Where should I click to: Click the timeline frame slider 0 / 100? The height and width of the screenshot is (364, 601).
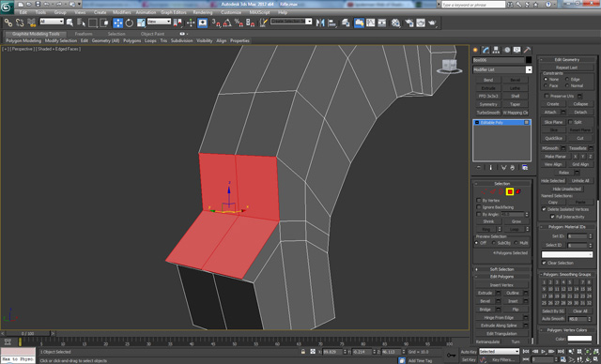pyautogui.click(x=27, y=334)
